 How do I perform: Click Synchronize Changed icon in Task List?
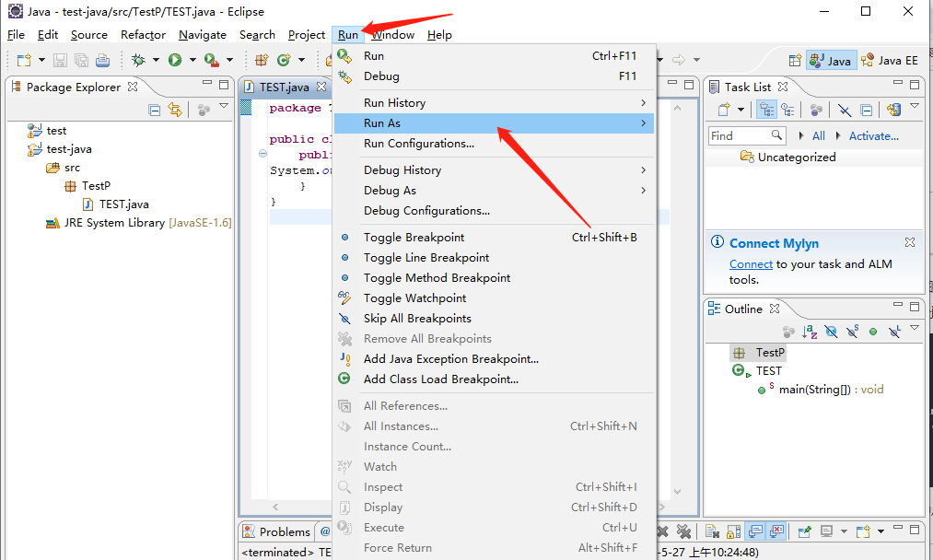(892, 110)
